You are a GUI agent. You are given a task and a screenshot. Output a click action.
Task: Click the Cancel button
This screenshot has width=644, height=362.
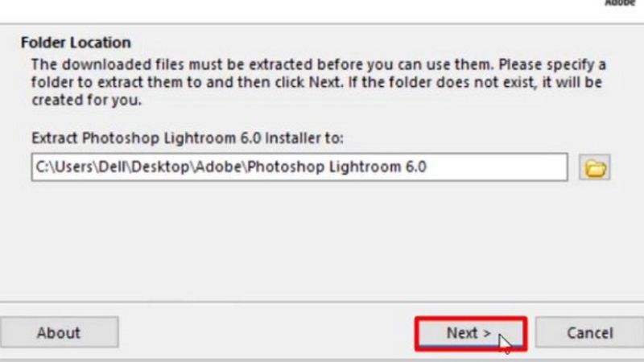point(589,332)
